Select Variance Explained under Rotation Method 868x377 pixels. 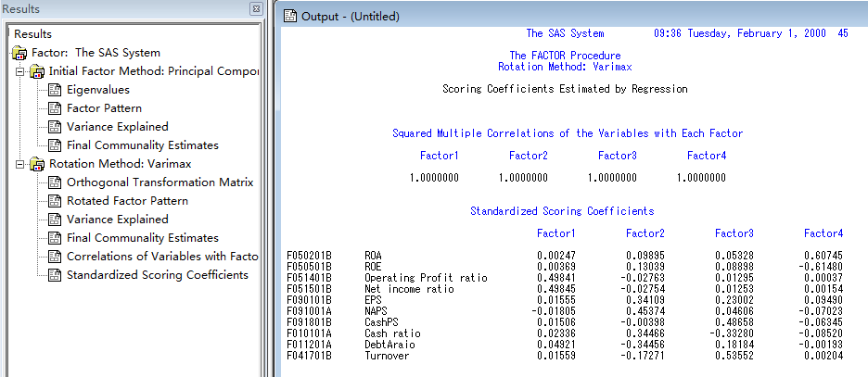[x=117, y=220]
